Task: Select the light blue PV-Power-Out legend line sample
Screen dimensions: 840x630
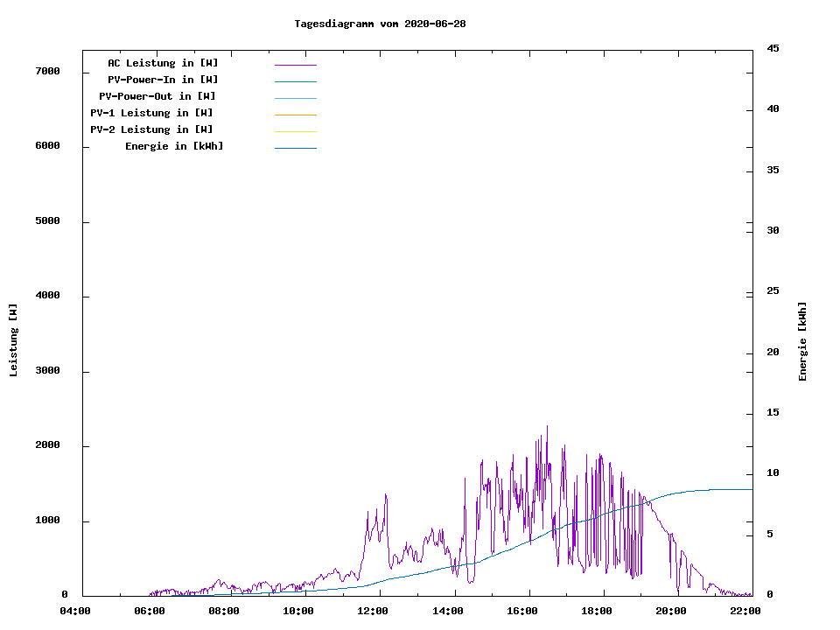Action: (x=295, y=98)
